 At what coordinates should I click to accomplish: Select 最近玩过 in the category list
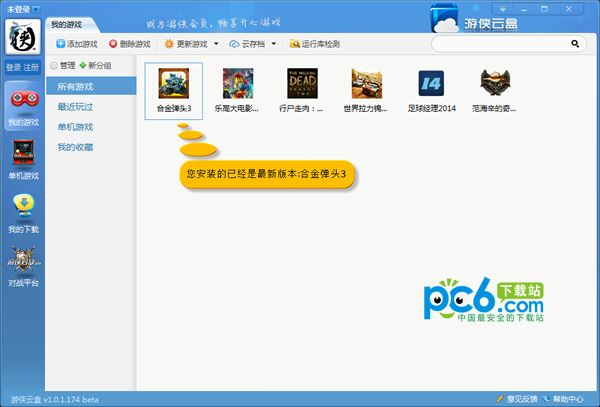click(x=75, y=107)
